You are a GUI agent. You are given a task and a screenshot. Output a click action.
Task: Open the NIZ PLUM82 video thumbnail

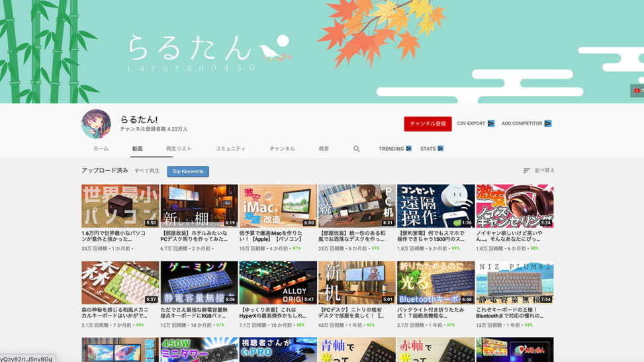(514, 283)
